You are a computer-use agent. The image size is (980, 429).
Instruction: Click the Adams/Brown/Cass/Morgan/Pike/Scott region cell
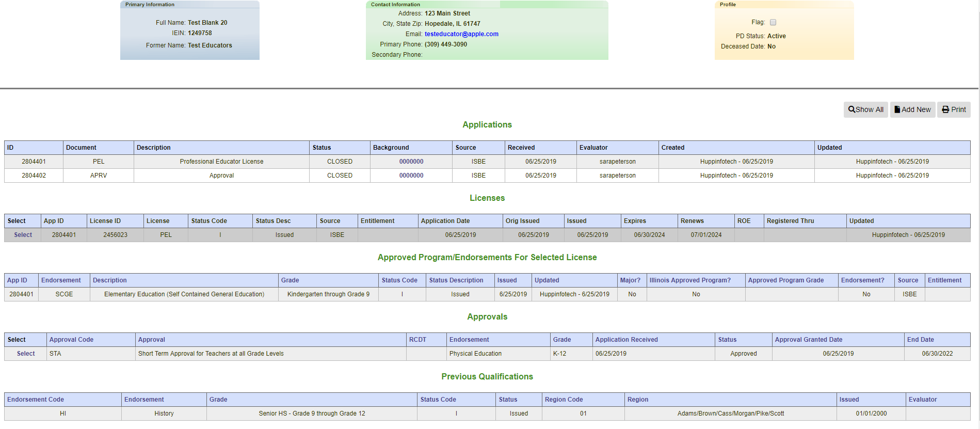click(x=730, y=414)
